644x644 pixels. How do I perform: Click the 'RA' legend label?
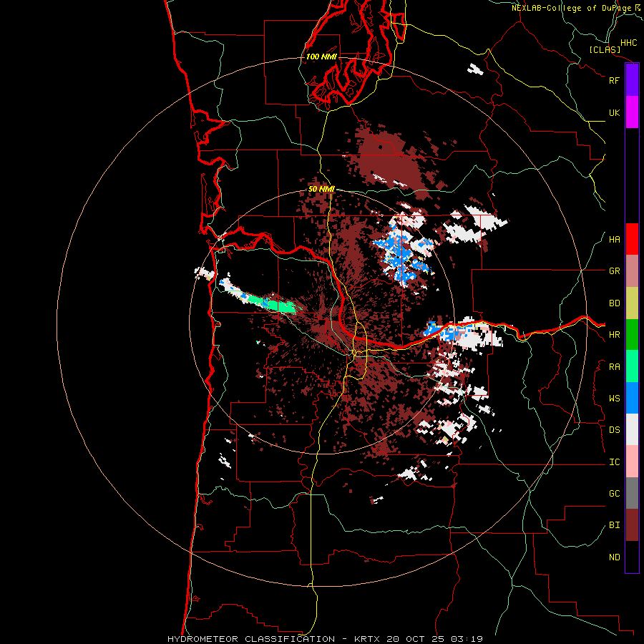point(614,367)
